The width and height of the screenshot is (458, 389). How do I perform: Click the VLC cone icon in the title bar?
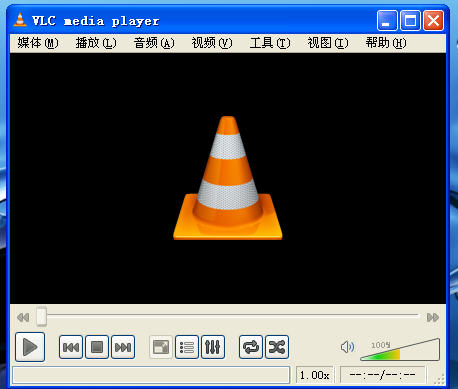pos(20,20)
